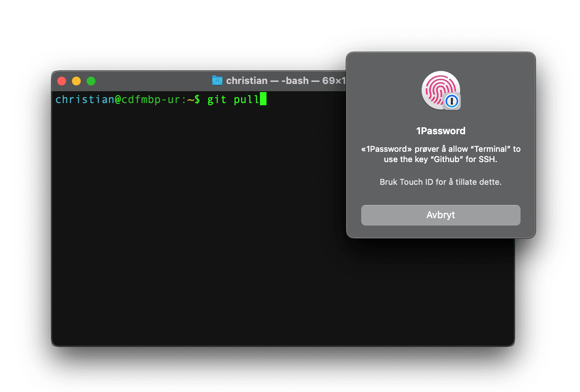The width and height of the screenshot is (580, 392).
Task: Click the "git pull" command text
Action: 233,99
